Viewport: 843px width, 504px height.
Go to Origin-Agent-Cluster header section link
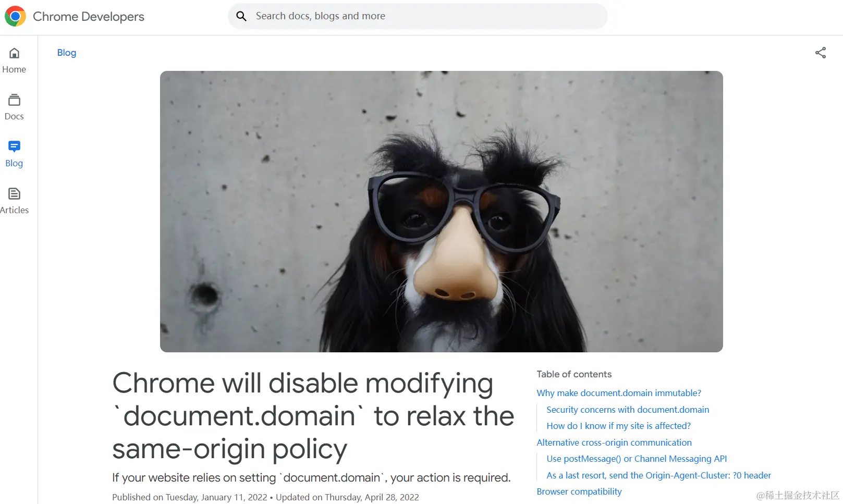(658, 475)
